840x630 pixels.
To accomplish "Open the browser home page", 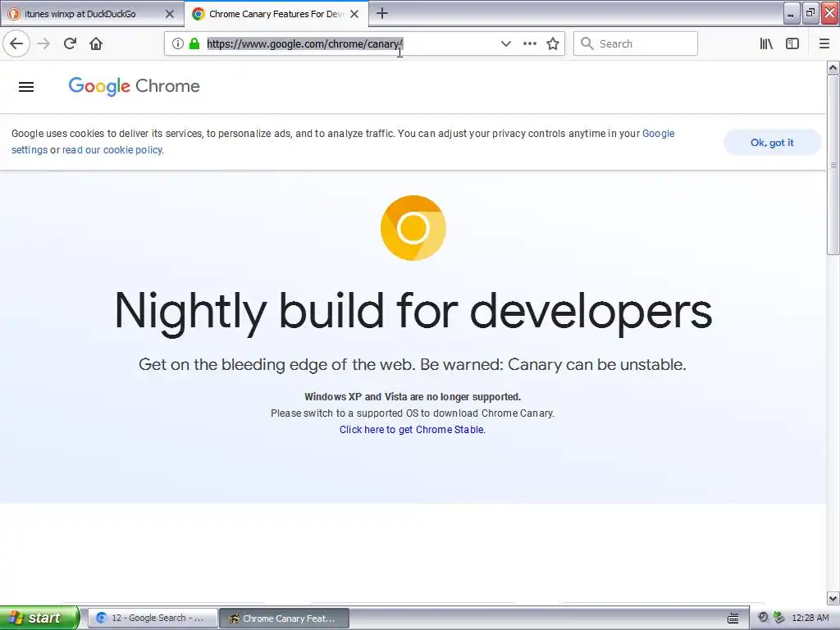I will 96,43.
